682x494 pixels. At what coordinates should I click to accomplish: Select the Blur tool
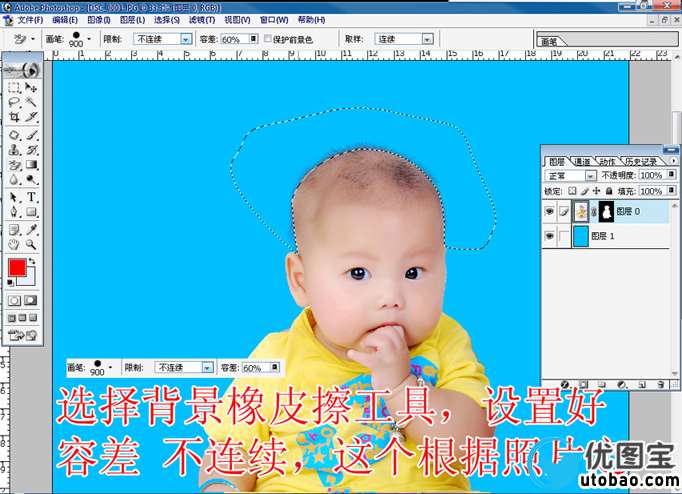click(x=14, y=180)
